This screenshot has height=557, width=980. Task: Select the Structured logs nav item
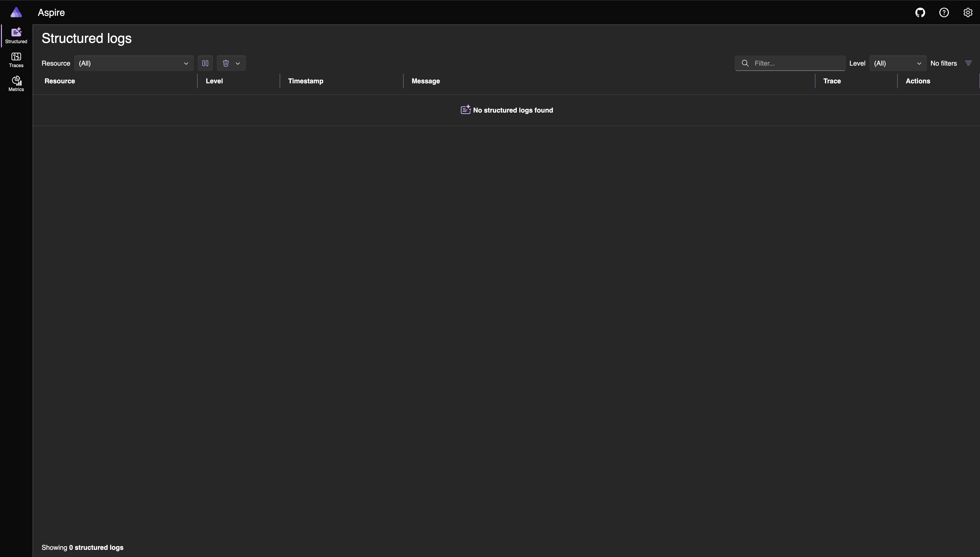point(16,36)
